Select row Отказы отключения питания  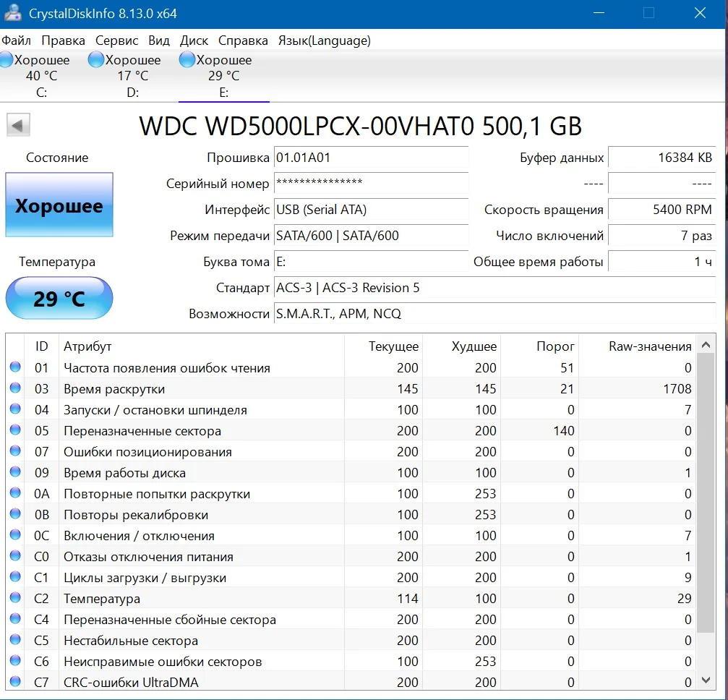(351, 557)
